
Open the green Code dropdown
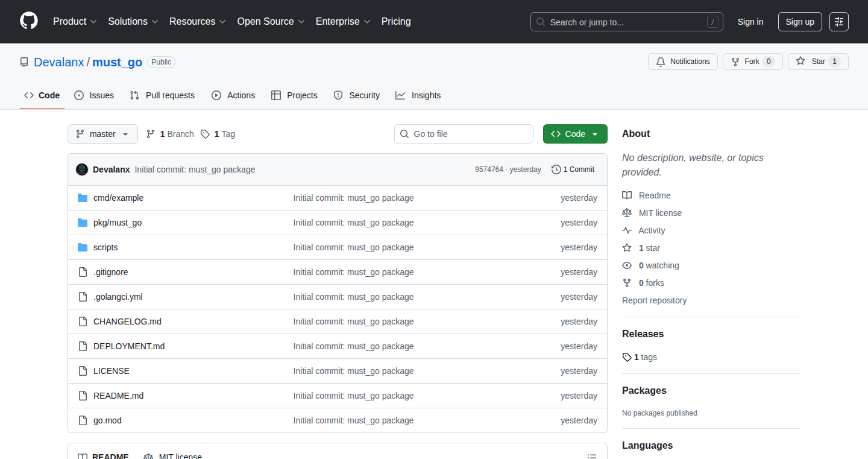click(x=575, y=134)
